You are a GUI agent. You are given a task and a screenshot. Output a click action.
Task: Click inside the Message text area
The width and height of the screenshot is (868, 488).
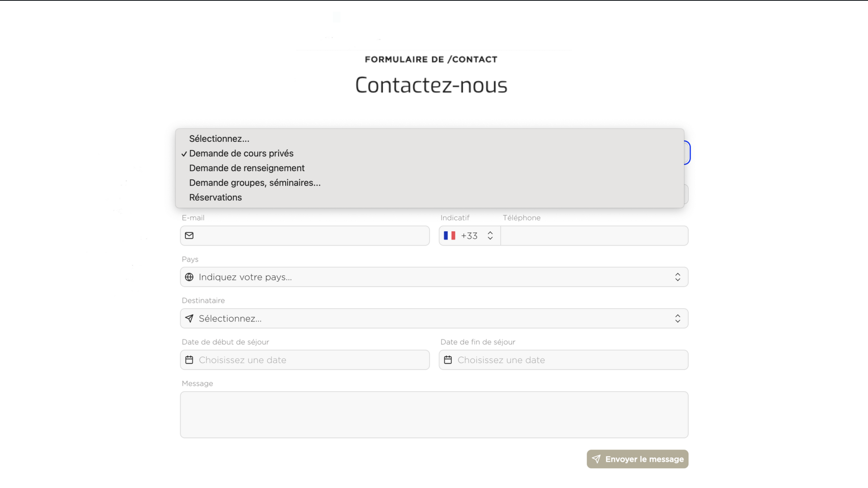tap(434, 414)
